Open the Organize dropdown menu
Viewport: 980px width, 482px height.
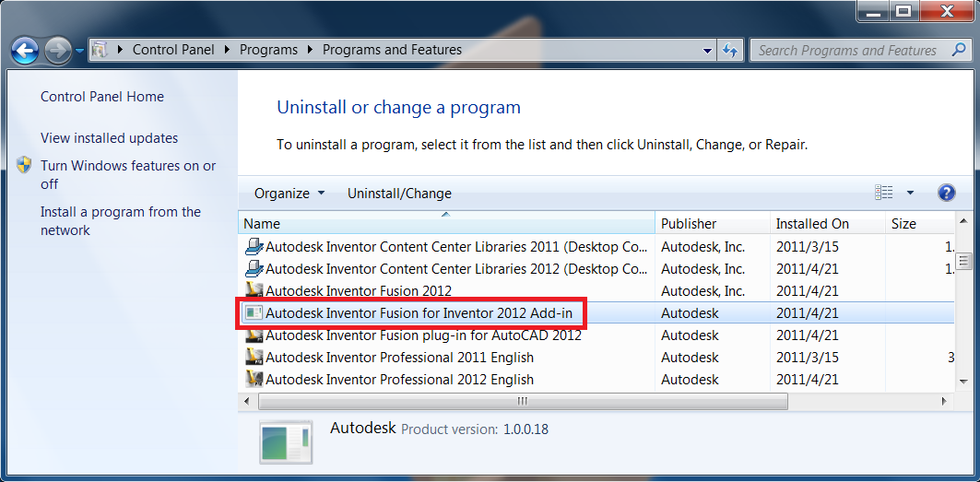click(x=289, y=194)
